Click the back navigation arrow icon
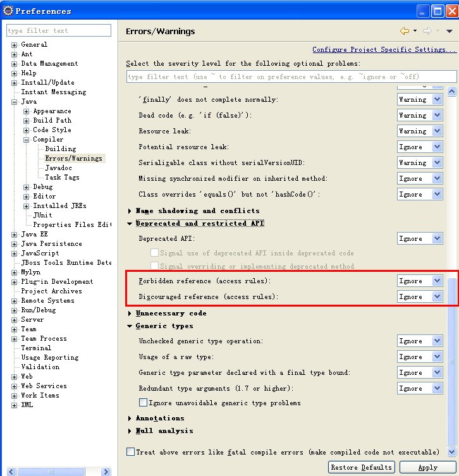The height and width of the screenshot is (476, 459). tap(404, 31)
